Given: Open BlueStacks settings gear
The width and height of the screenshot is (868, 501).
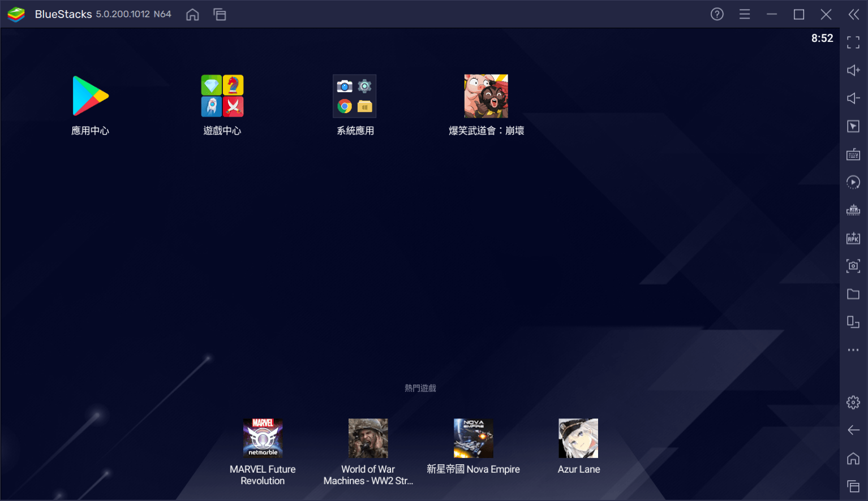Looking at the screenshot, I should 853,403.
